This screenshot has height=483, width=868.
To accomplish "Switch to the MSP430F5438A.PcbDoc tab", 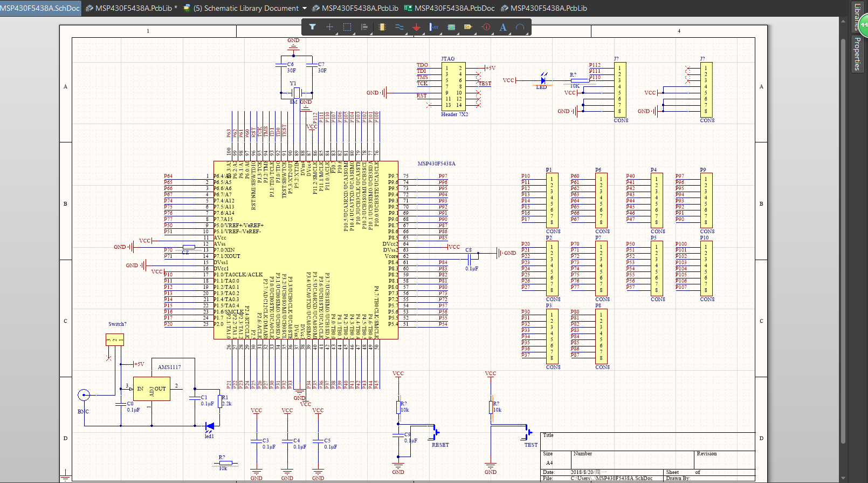I will click(x=449, y=8).
